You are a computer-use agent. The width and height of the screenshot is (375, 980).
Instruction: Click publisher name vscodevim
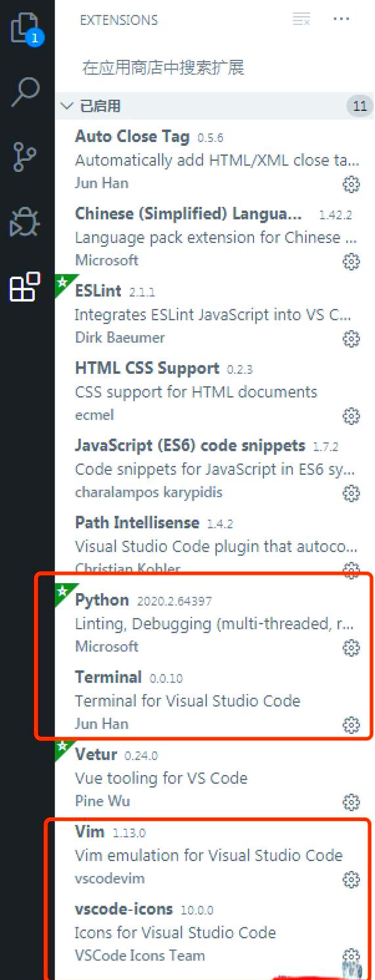pyautogui.click(x=110, y=878)
